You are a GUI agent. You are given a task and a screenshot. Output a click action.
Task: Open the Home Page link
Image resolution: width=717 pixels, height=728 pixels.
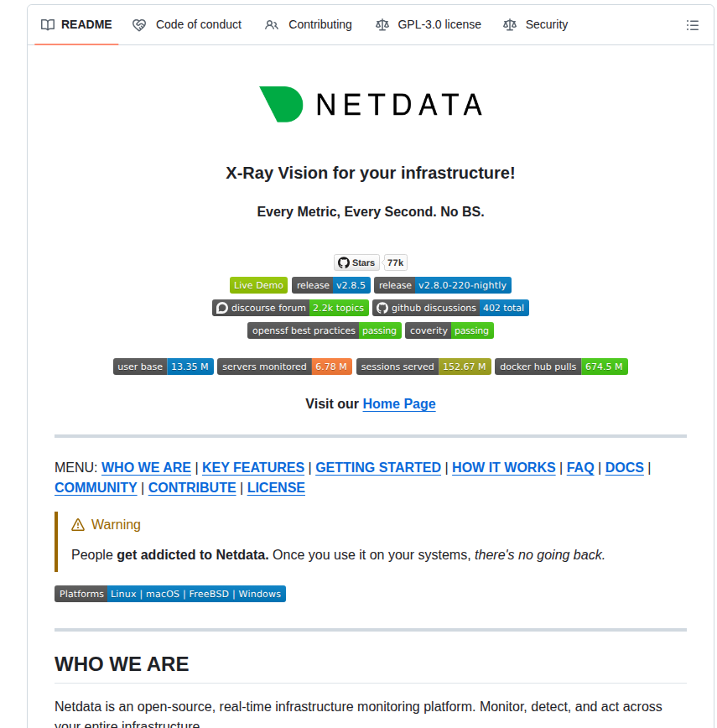coord(399,403)
